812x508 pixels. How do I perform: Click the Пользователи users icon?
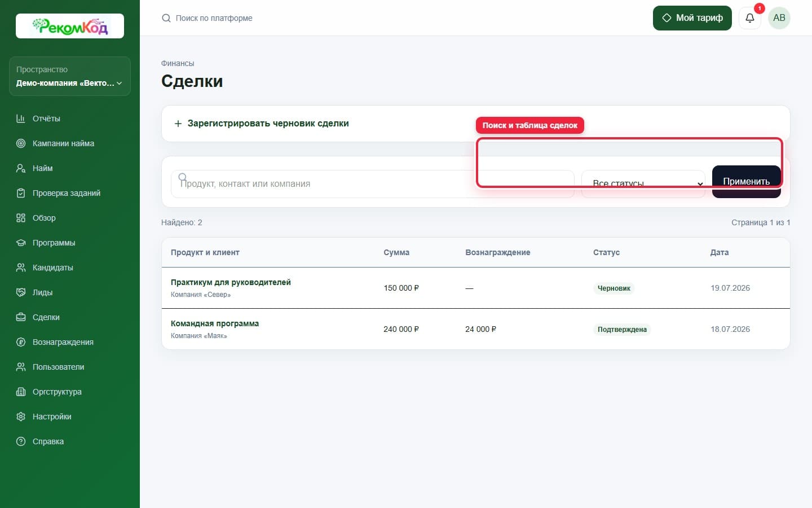point(21,367)
